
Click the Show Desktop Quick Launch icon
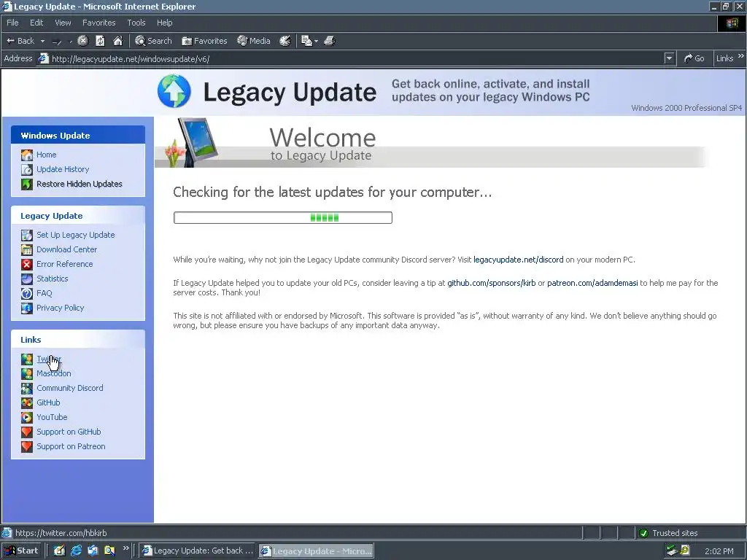click(59, 551)
